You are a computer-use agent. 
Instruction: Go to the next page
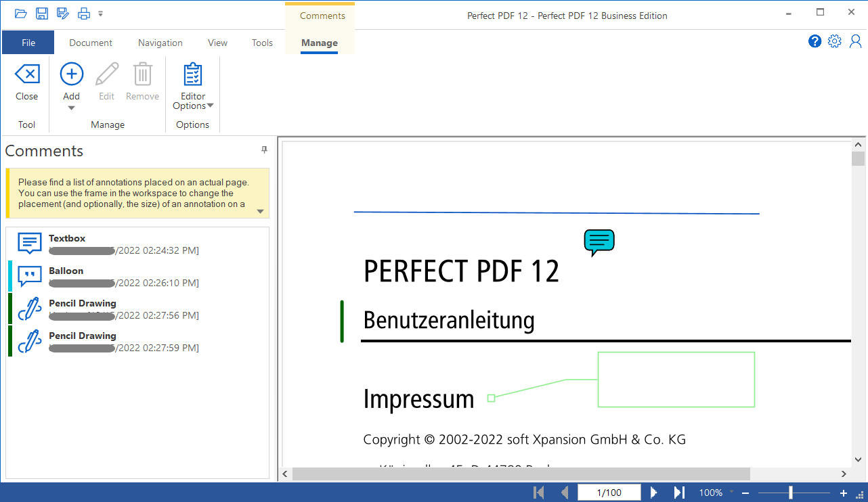point(653,492)
